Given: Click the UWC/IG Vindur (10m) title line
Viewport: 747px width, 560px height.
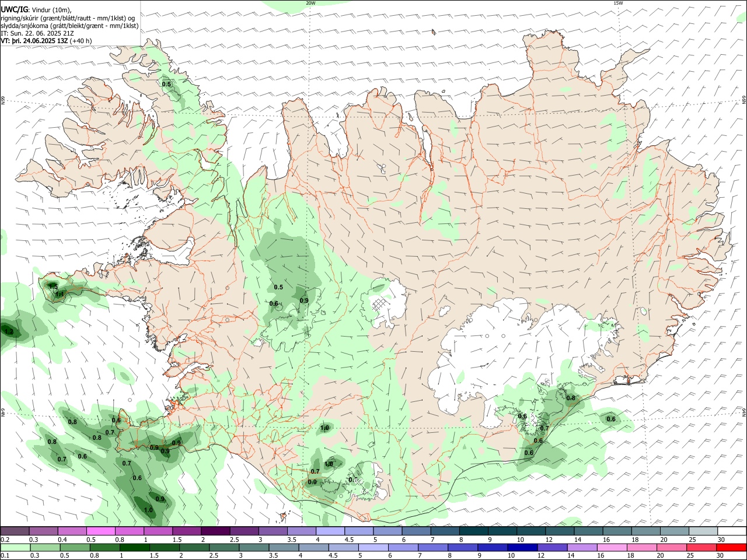Looking at the screenshot, I should click(36, 10).
